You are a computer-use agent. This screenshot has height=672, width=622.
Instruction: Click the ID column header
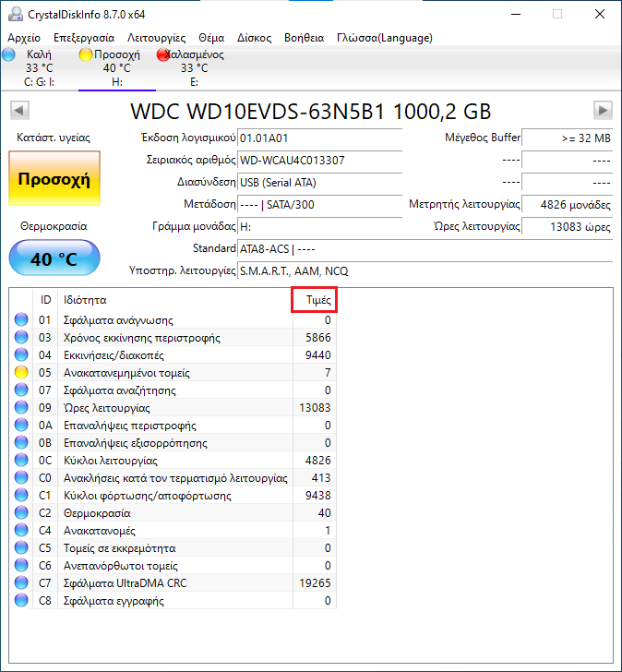pos(45,300)
